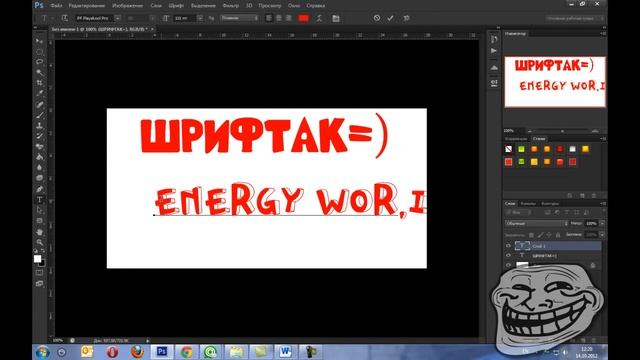Select the Hand tool
The image size is (640, 360).
pyautogui.click(x=39, y=232)
